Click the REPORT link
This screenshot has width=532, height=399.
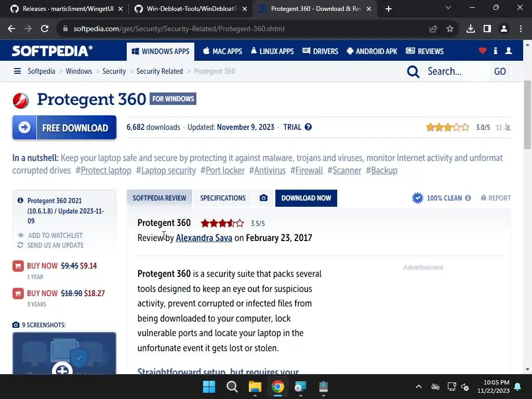[x=496, y=198]
